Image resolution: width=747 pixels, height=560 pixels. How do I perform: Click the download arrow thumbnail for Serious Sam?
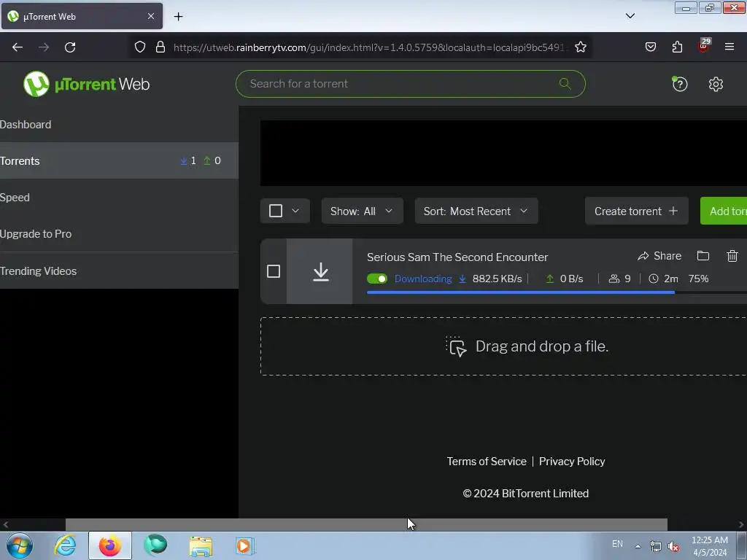click(320, 271)
